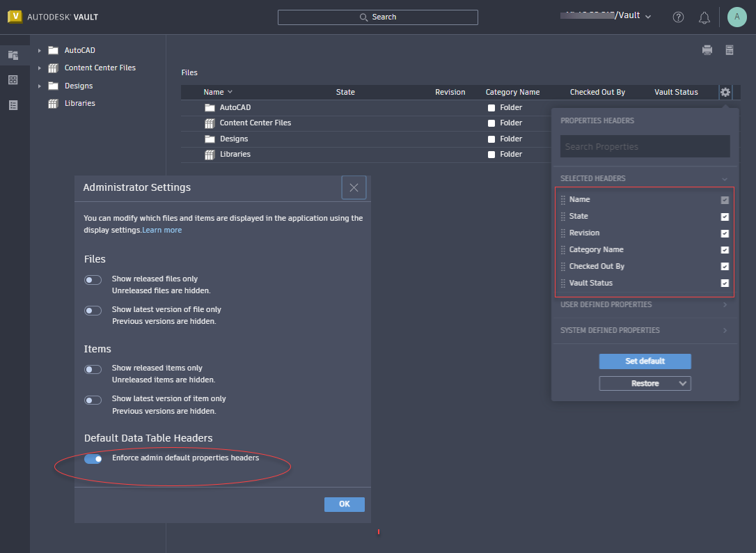The image size is (756, 553).
Task: Open the Designs row in file table
Action: pos(366,139)
